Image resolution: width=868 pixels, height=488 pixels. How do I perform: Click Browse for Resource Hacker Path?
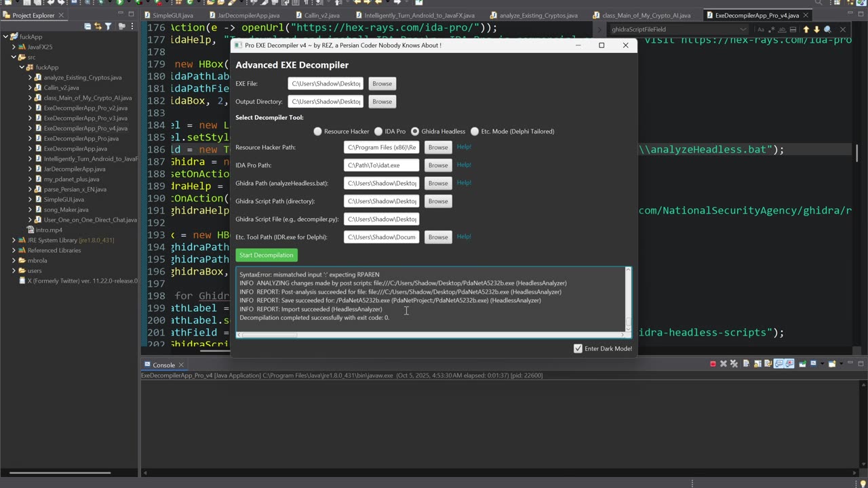(x=438, y=147)
